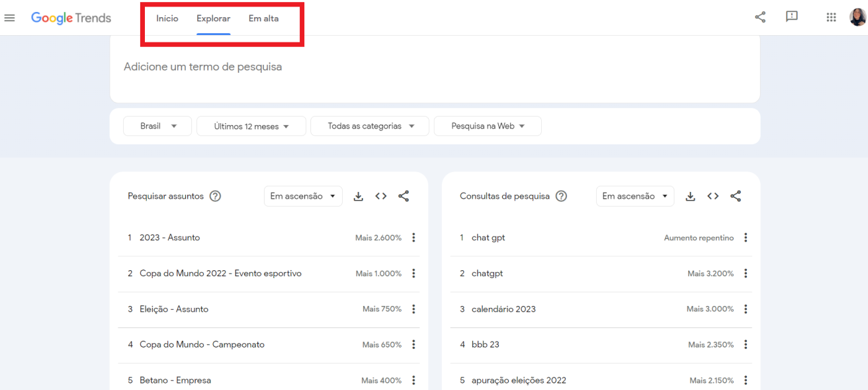This screenshot has height=390, width=868.
Task: Open Em ascensão dropdown in Consultas de pesquisa
Action: [635, 196]
